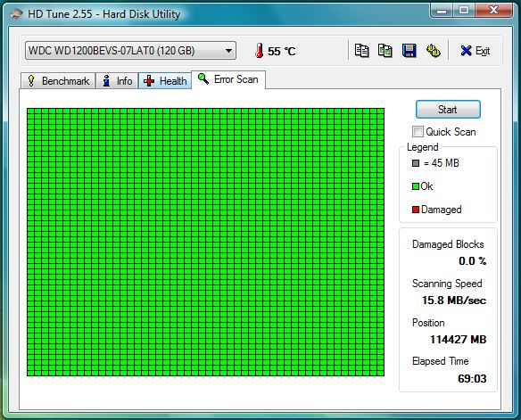Start the error scan
This screenshot has height=420, width=521.
coord(448,109)
